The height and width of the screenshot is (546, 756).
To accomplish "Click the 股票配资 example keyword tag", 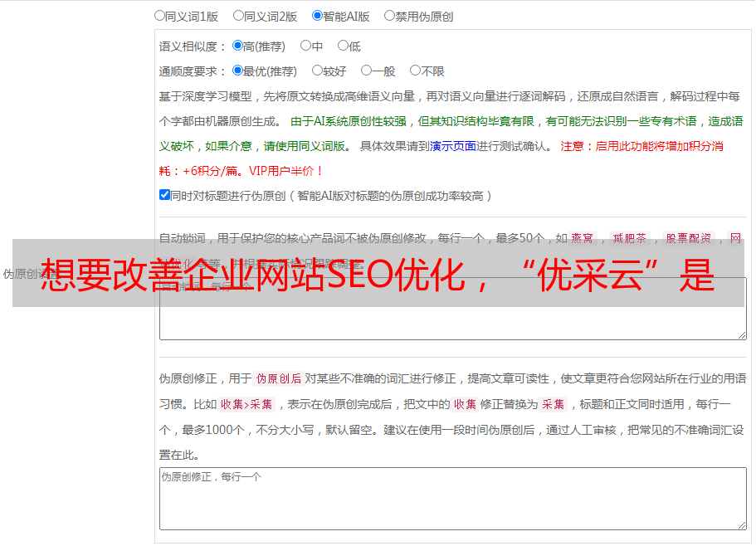I will point(689,238).
